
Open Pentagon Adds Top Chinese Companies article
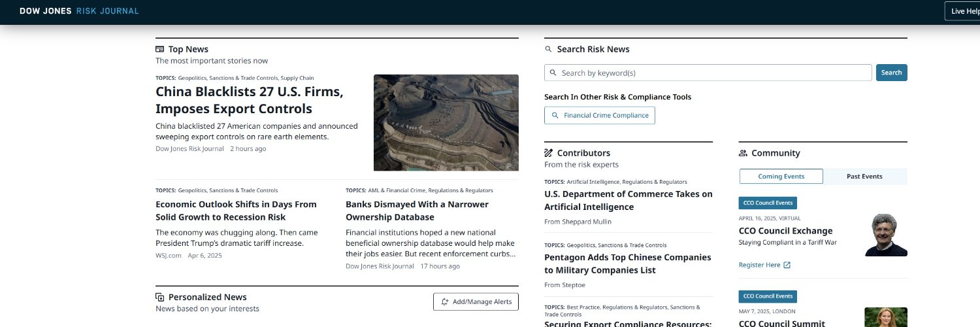[x=627, y=264]
